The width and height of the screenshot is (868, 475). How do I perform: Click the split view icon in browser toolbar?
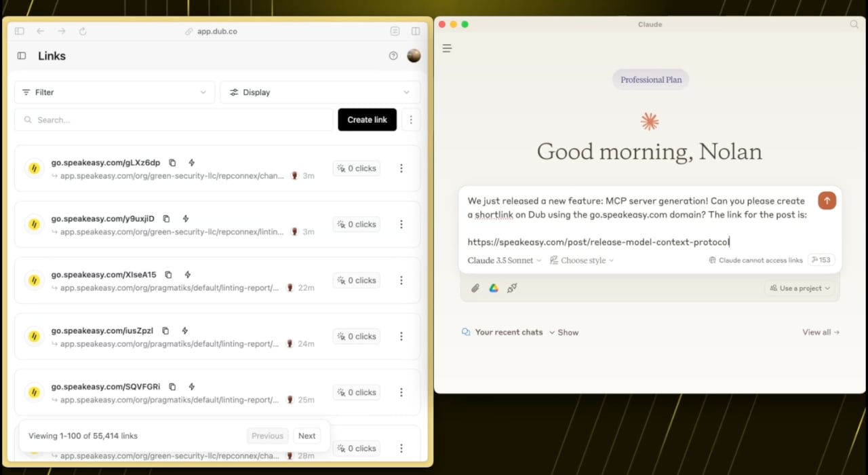[x=416, y=31]
